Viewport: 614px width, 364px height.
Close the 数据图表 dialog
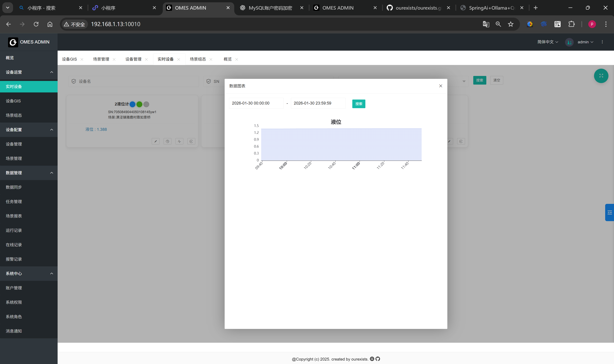pos(440,86)
